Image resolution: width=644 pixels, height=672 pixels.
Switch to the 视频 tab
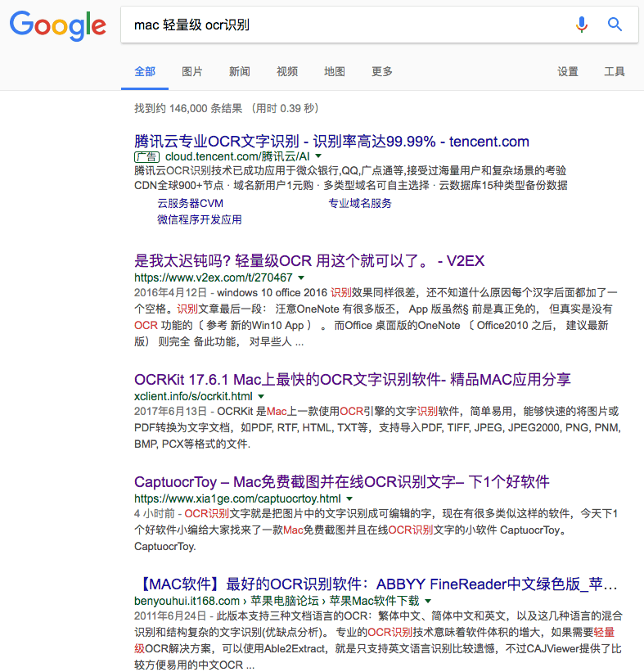tap(287, 71)
